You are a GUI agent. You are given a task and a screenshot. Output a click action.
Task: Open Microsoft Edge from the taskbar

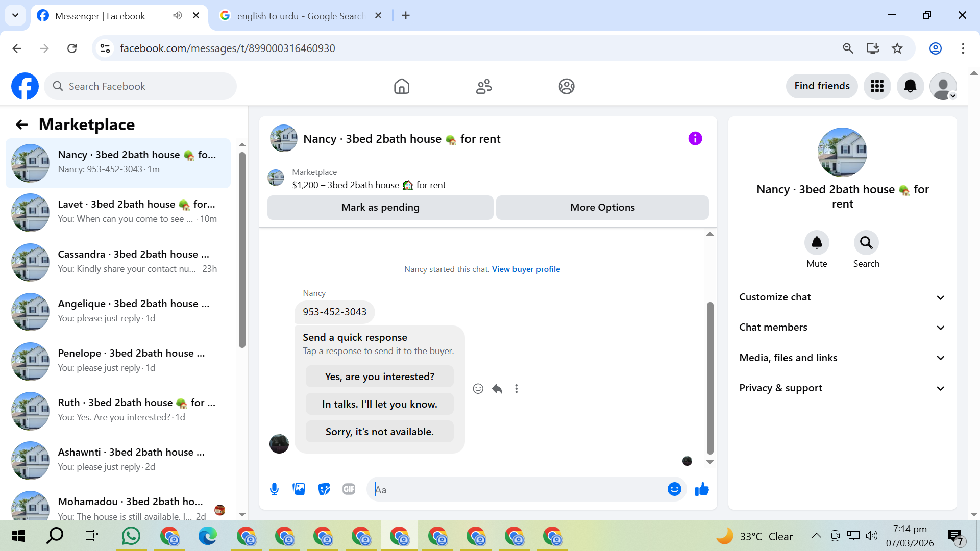208,536
